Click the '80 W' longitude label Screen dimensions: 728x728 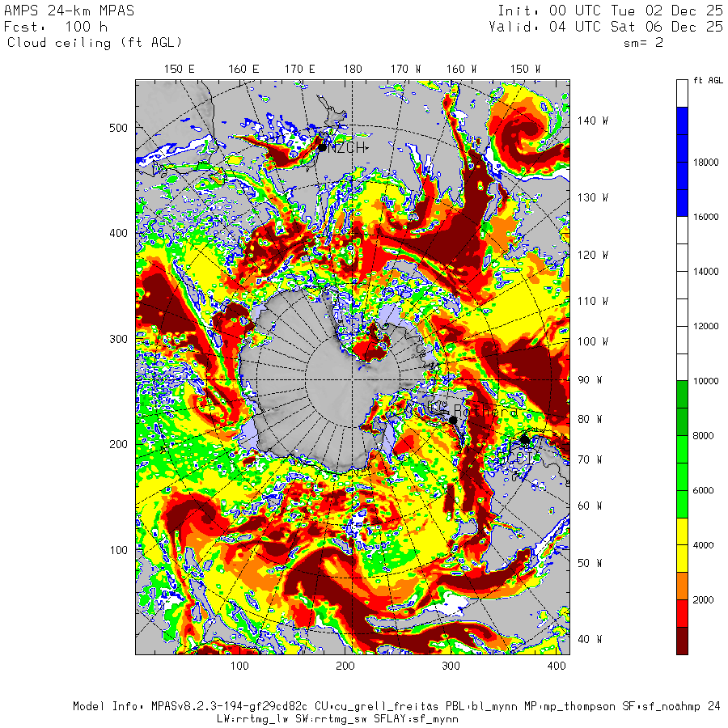coord(590,419)
